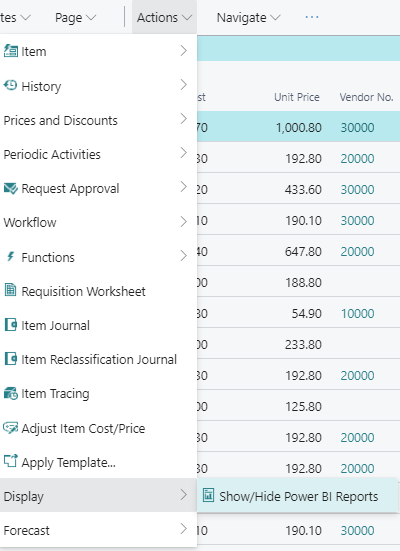Choose Apply Template... entry
The image size is (400, 551).
[x=98, y=462]
